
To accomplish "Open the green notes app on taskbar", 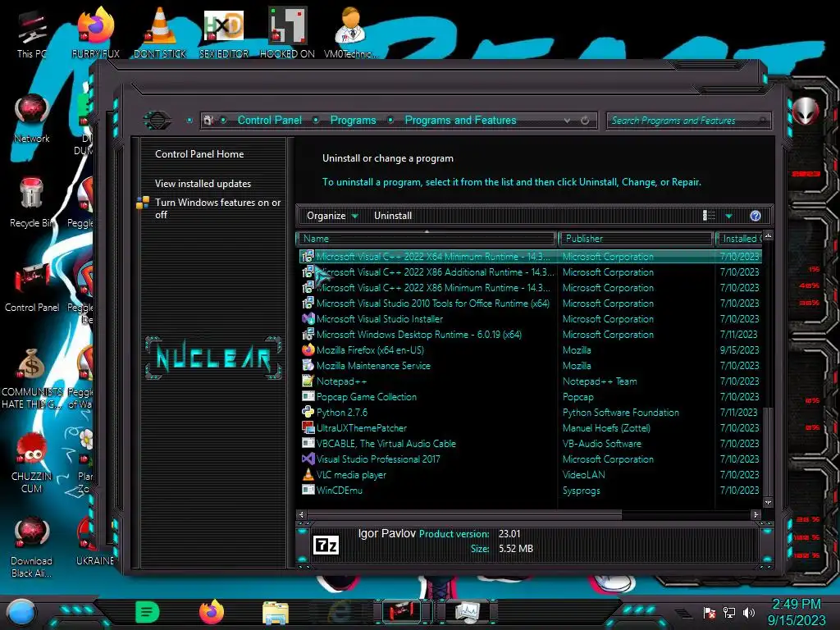I will (148, 612).
